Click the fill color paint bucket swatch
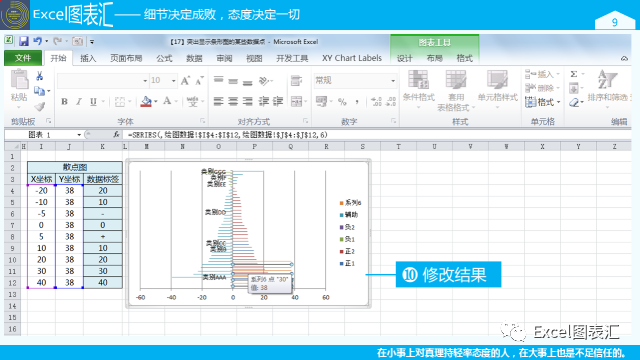Viewport: 640px width, 360px height. click(146, 102)
